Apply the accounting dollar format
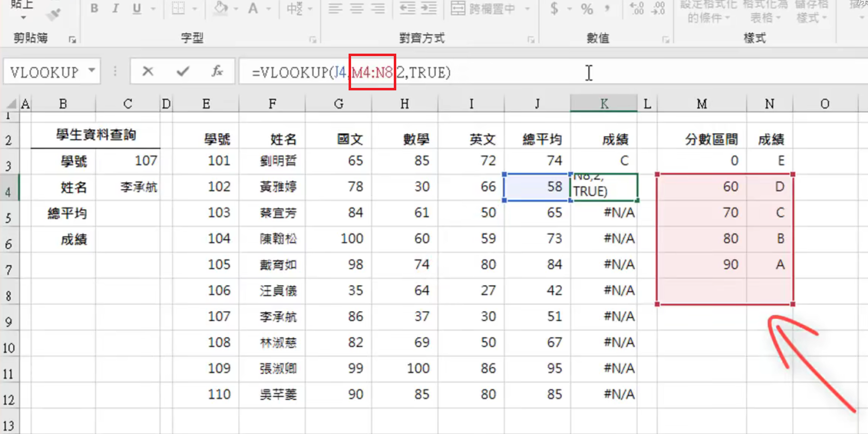This screenshot has height=434, width=868. (554, 8)
